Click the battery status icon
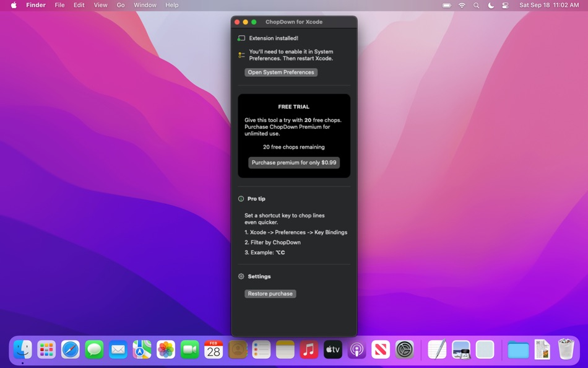This screenshot has width=588, height=368. click(447, 5)
